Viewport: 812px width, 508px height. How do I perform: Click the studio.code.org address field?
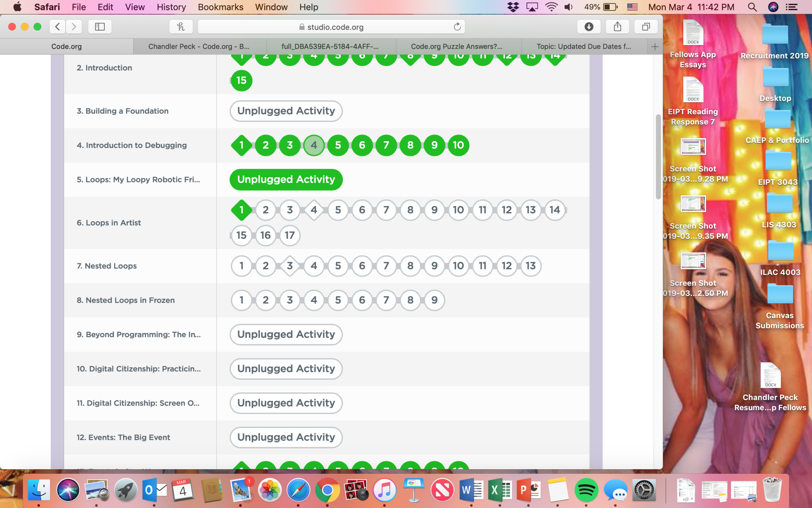[331, 27]
